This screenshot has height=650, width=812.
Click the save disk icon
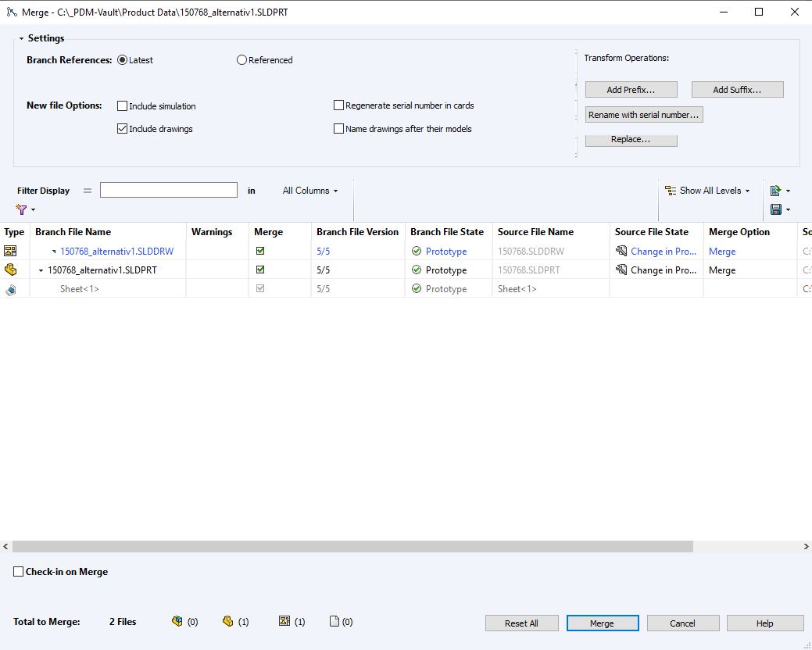775,209
